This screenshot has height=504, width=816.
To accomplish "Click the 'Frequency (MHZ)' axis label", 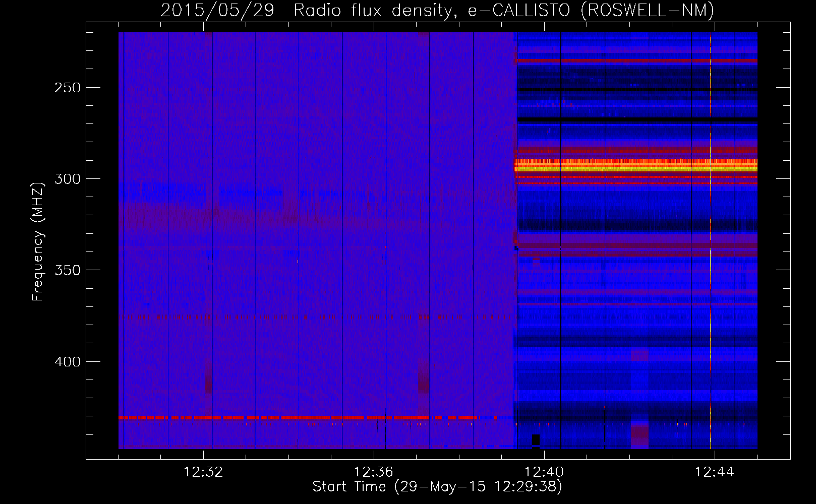I will click(38, 242).
